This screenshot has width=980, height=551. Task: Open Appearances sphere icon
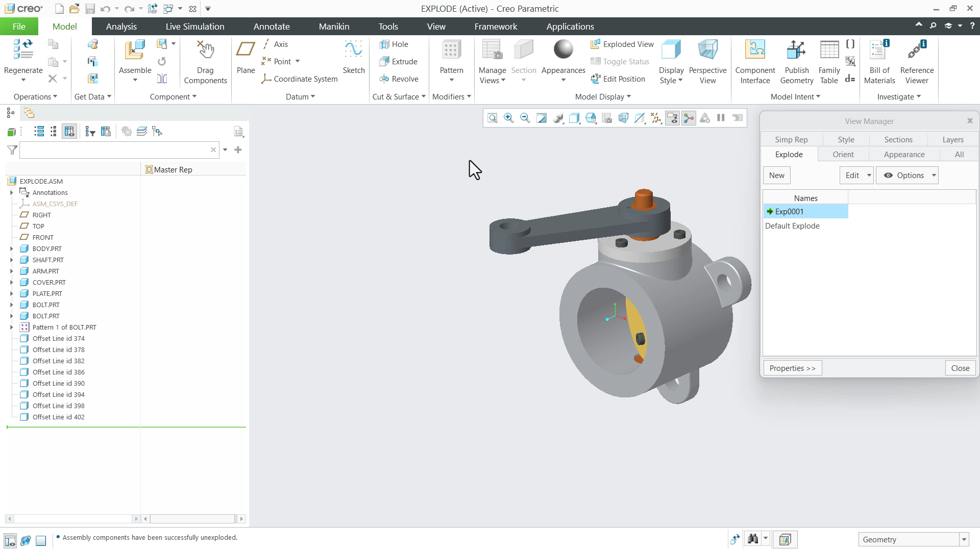click(563, 49)
